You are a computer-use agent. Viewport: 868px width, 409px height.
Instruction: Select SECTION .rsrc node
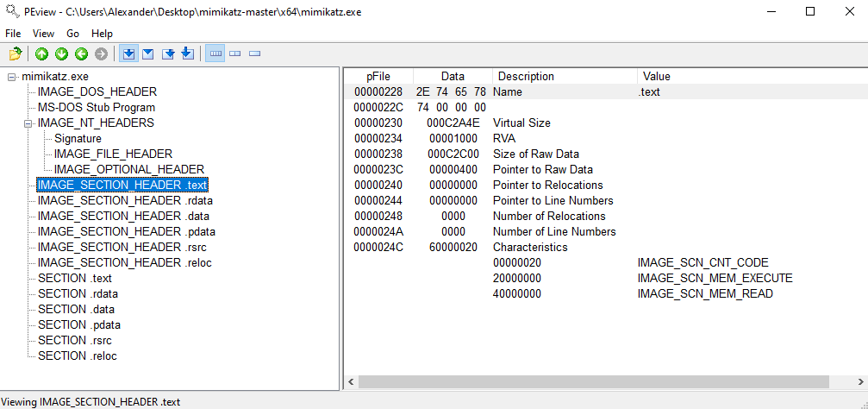75,340
